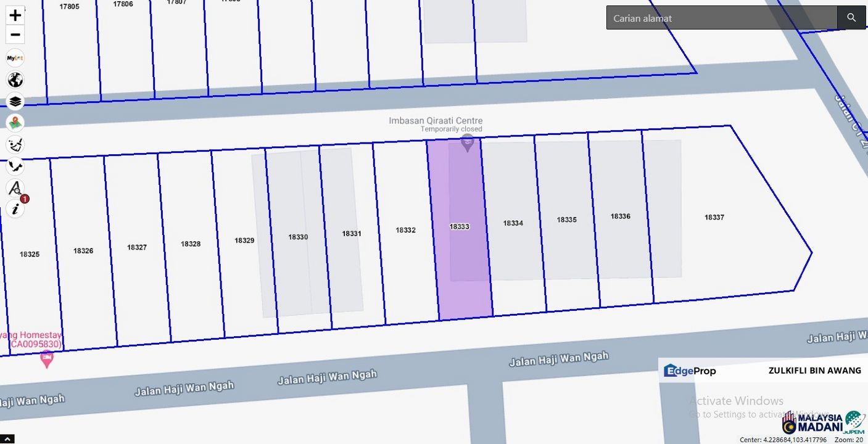Click the Imbasan Qiraati Centre map pin
Image resolution: width=868 pixels, height=444 pixels.
(x=468, y=143)
